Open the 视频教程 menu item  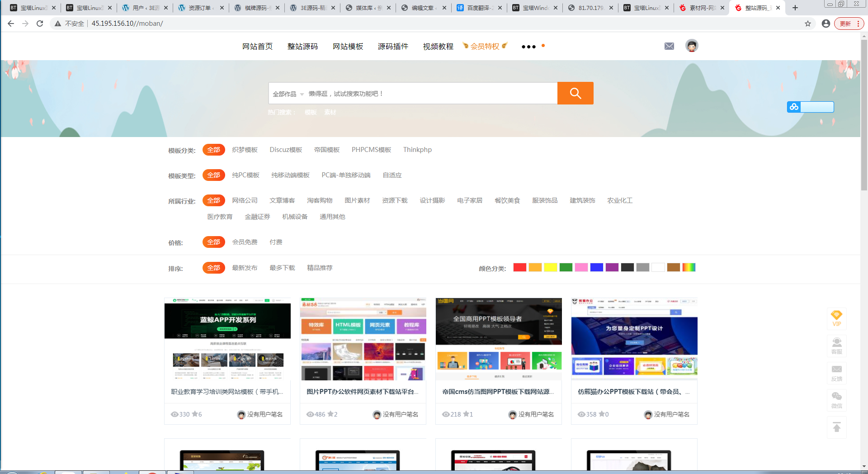click(438, 46)
